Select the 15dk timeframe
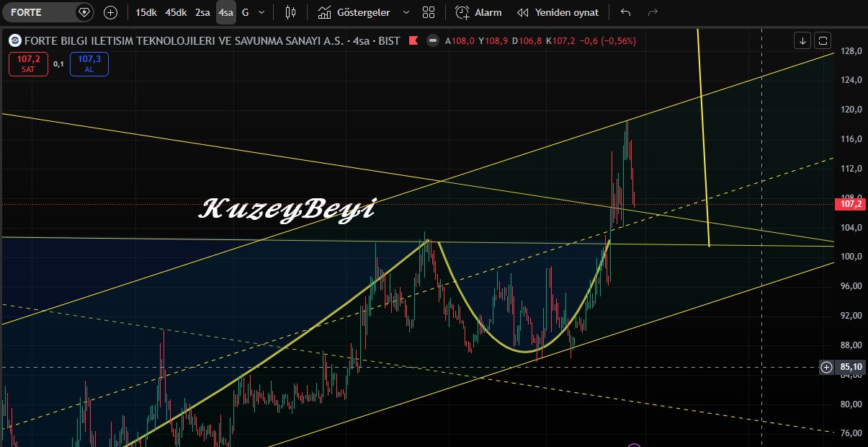This screenshot has height=447, width=868. pyautogui.click(x=146, y=12)
